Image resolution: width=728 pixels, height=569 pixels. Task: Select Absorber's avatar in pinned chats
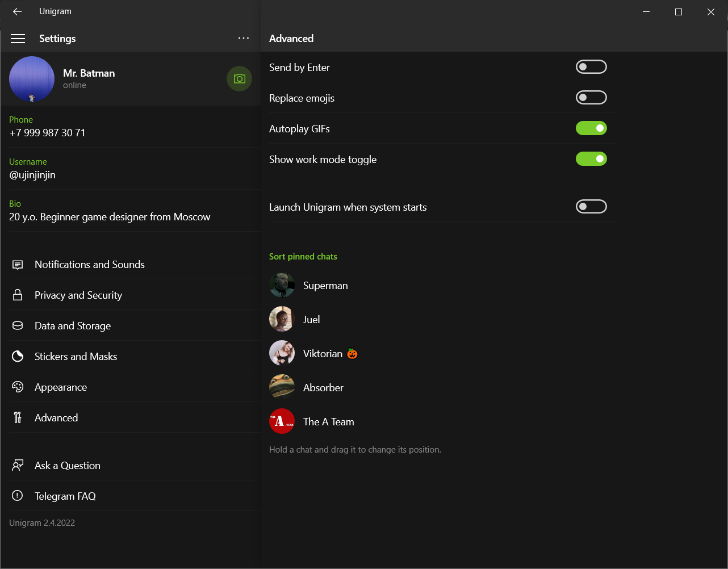(x=282, y=387)
